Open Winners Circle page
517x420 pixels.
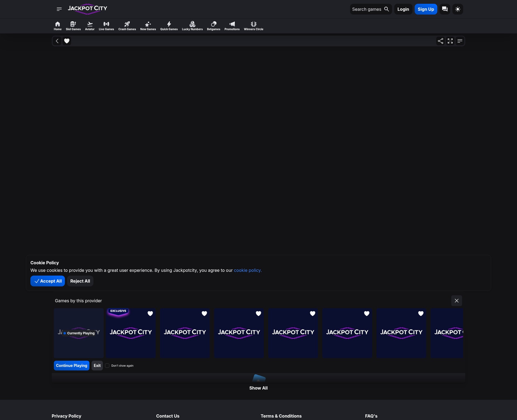click(254, 26)
